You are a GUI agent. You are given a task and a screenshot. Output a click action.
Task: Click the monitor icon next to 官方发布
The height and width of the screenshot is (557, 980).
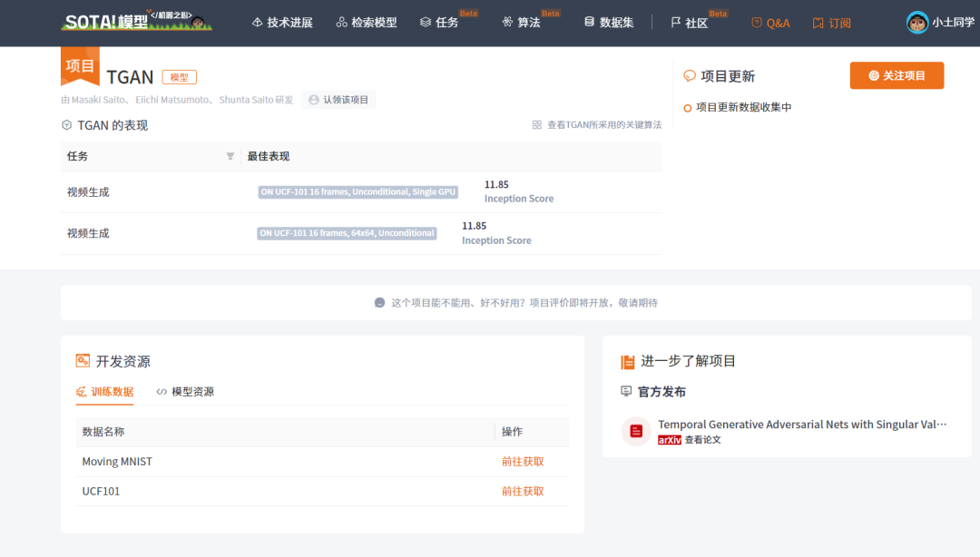point(626,392)
